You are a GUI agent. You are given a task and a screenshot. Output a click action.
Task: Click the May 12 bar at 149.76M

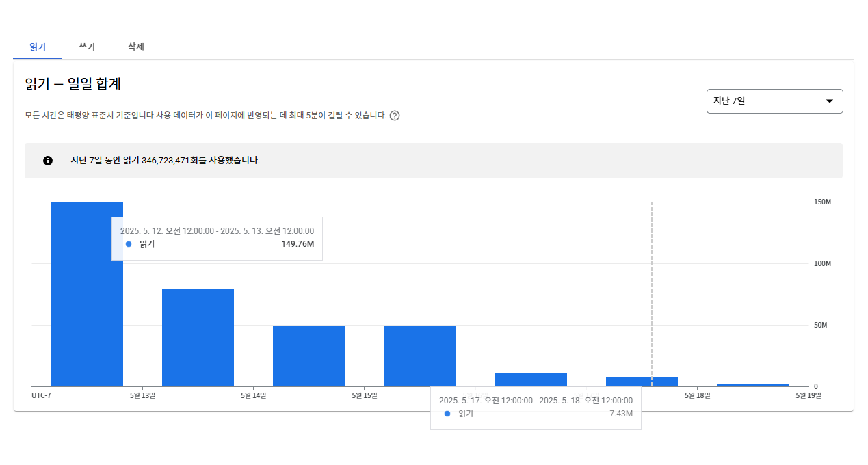click(x=87, y=294)
